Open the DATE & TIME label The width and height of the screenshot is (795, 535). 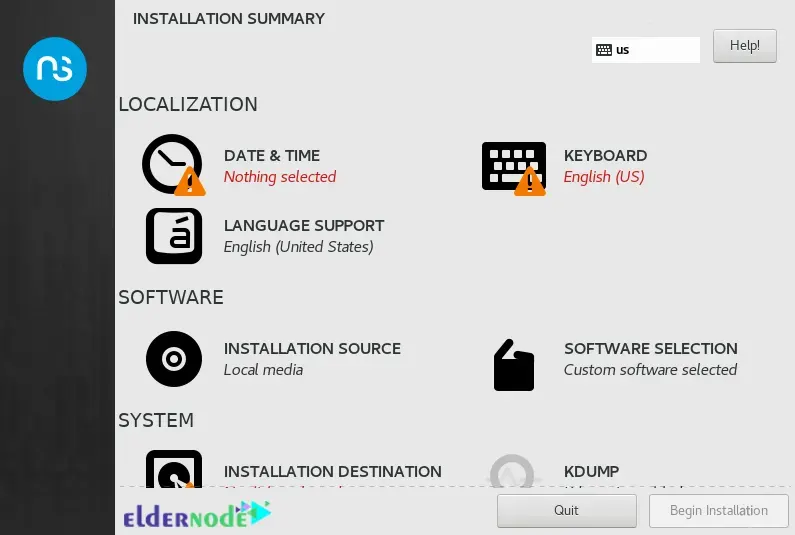click(272, 155)
